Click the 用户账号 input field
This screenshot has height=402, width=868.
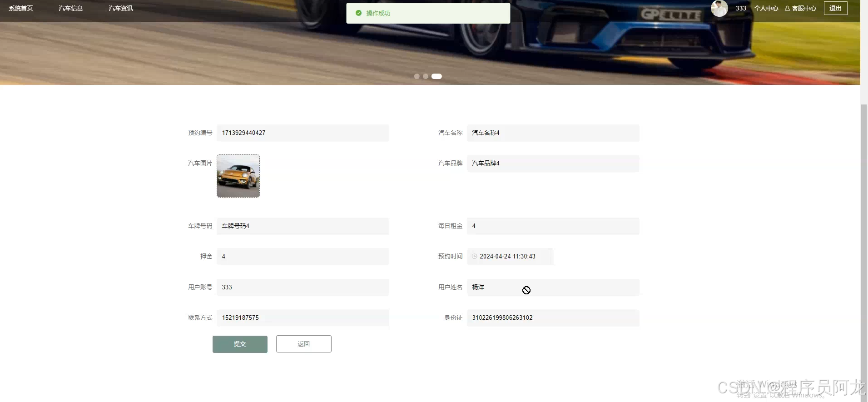click(303, 287)
